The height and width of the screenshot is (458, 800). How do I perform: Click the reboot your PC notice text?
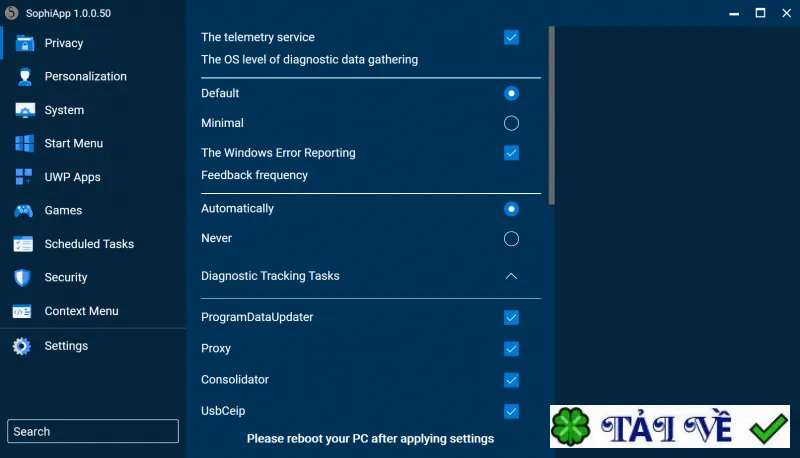370,439
